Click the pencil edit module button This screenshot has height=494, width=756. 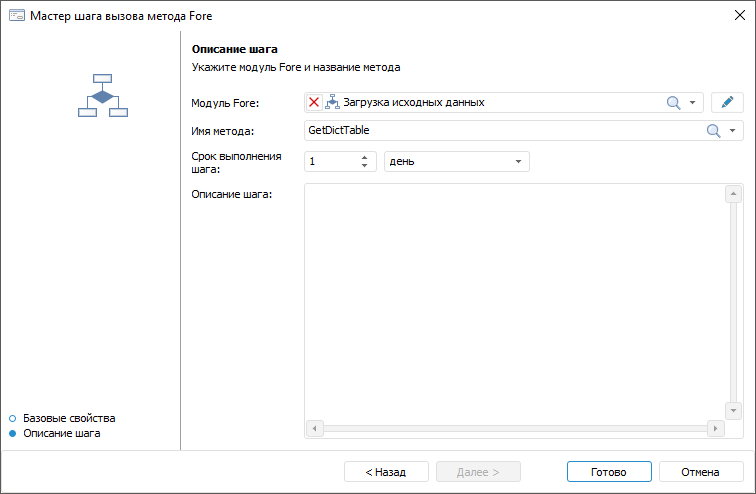[727, 102]
